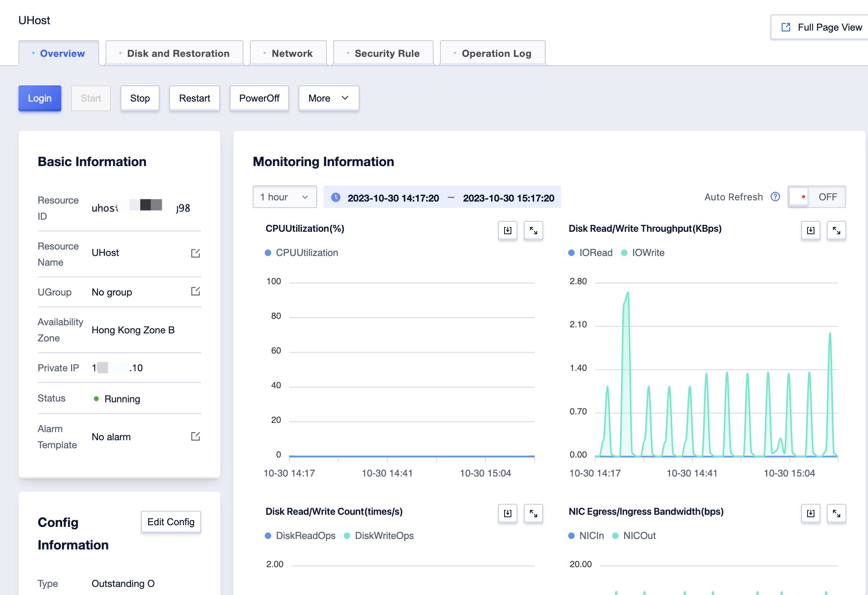Screen dimensions: 868x595
Task: Edit the Alarm Template setting
Action: point(195,436)
